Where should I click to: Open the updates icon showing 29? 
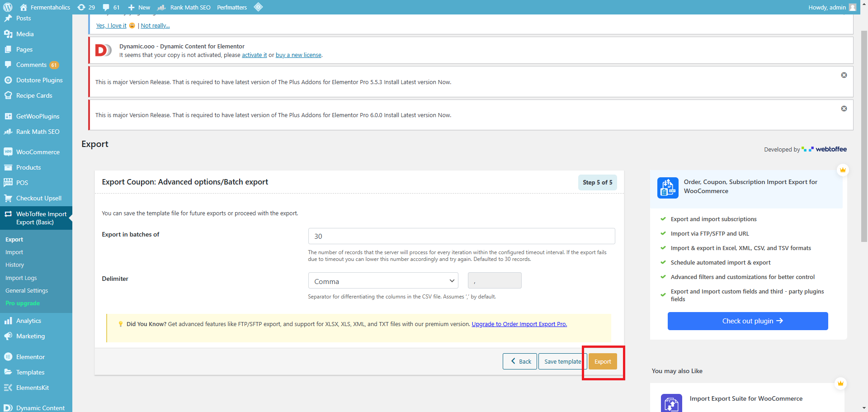pos(86,7)
